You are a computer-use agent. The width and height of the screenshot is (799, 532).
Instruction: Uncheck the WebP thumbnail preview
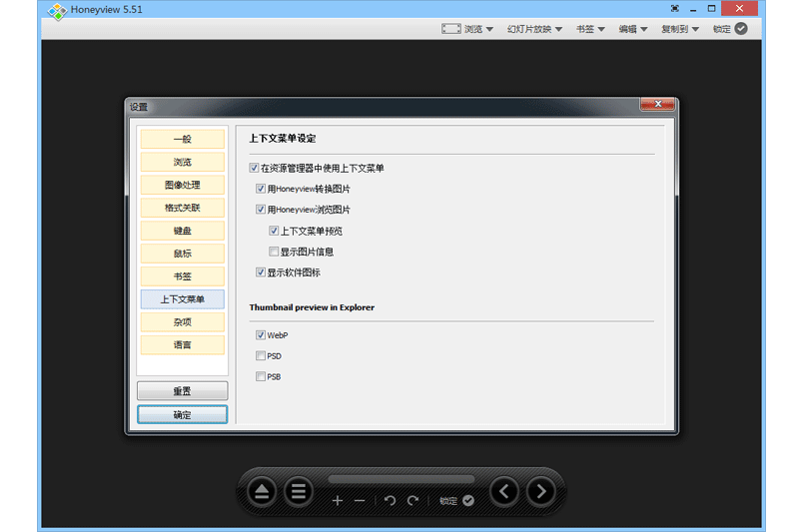[x=261, y=335]
